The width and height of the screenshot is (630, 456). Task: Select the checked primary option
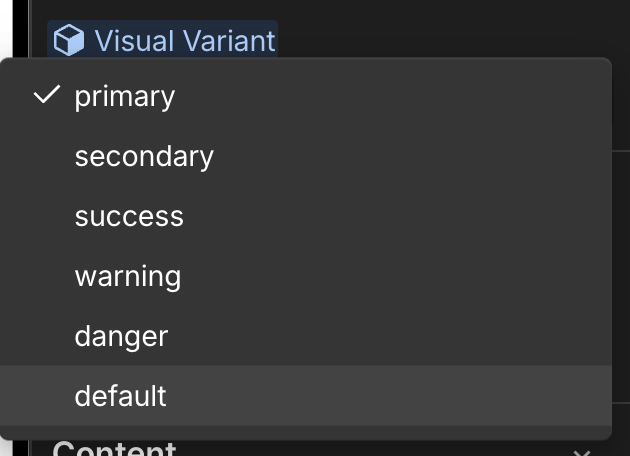click(125, 96)
